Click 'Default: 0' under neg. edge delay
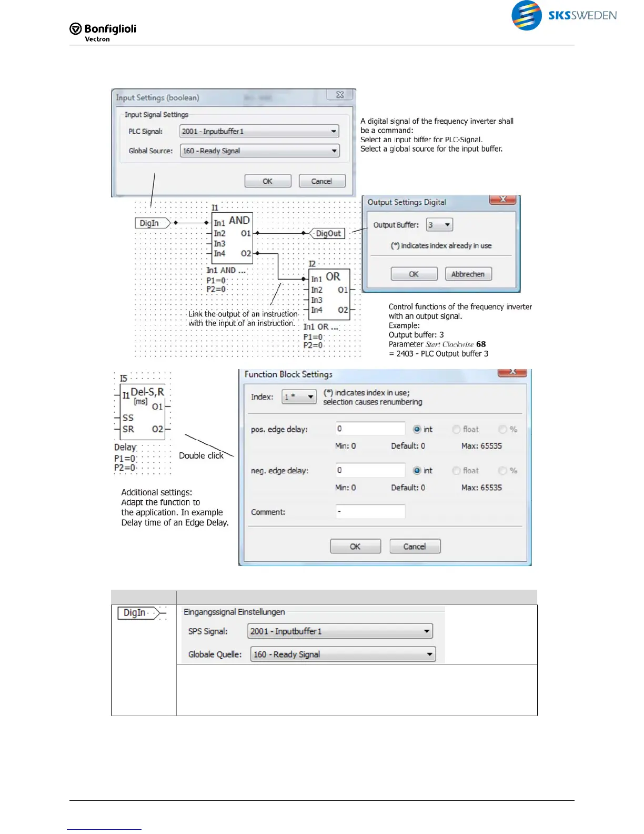Image resolution: width=644 pixels, height=834 pixels. 408,488
